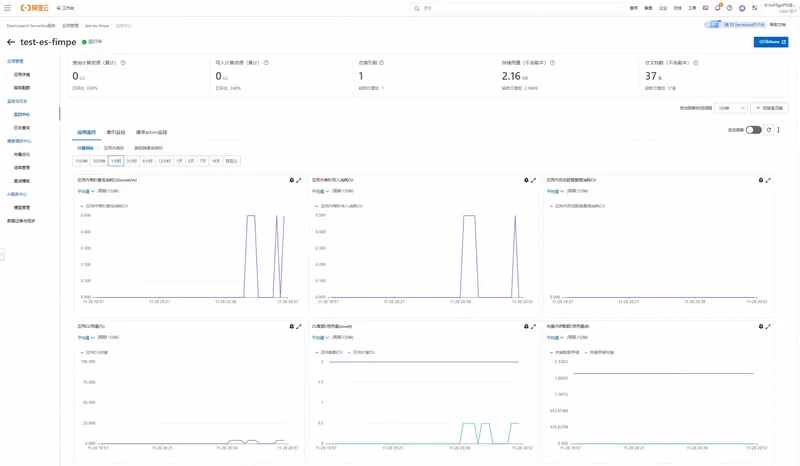Click the alarm bell on CPU usage chart
Screen dimensions: 800x466
tap(292, 326)
